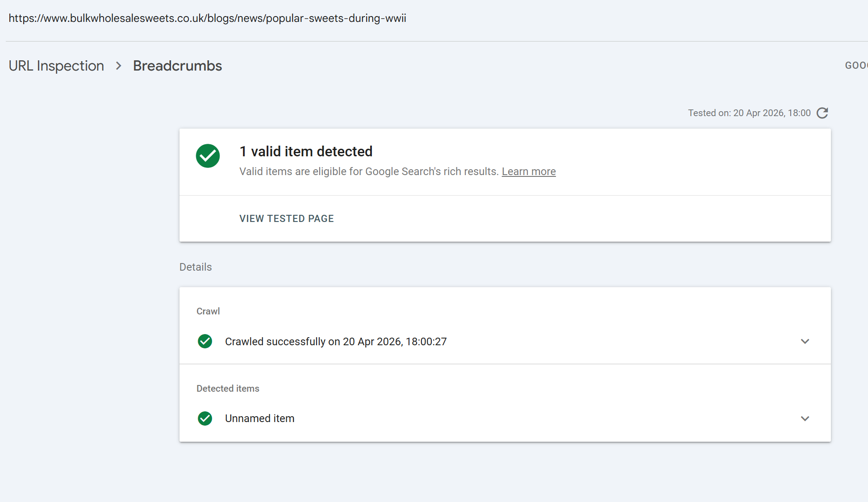868x502 pixels.
Task: Click the breadcrumb separator arrow icon
Action: pos(118,66)
